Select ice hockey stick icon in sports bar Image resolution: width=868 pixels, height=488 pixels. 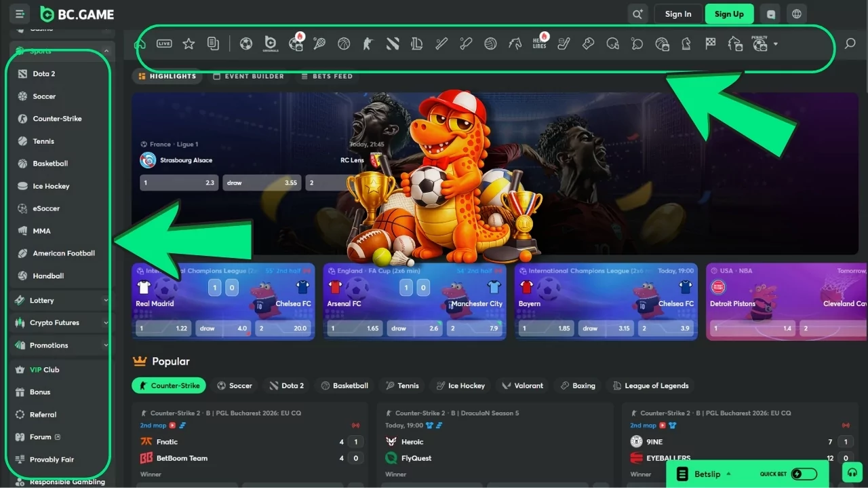pos(564,43)
